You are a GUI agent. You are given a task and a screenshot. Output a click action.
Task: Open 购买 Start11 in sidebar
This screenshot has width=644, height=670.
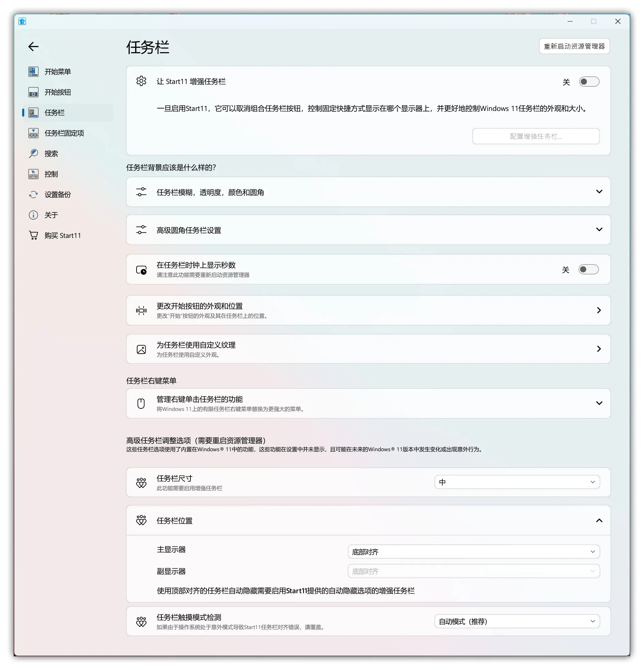(67, 236)
